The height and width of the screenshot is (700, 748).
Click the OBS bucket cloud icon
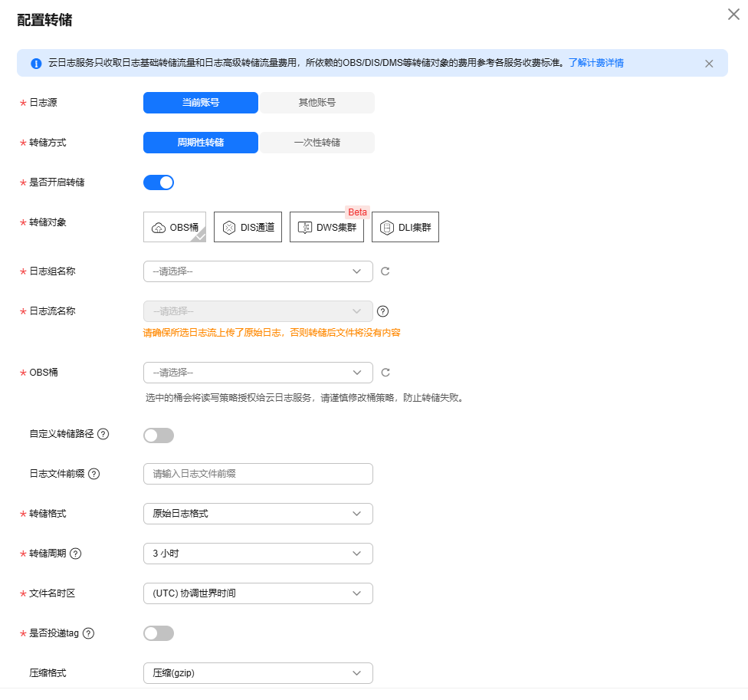coord(159,228)
